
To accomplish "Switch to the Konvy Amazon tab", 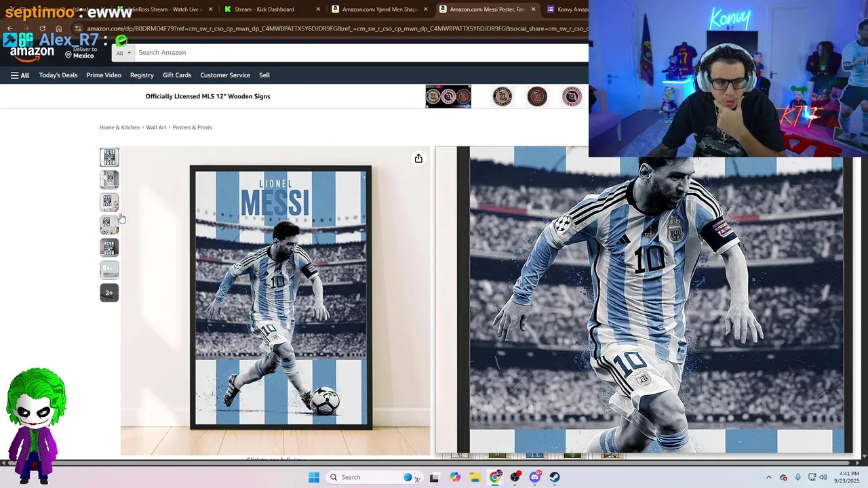I will 567,9.
